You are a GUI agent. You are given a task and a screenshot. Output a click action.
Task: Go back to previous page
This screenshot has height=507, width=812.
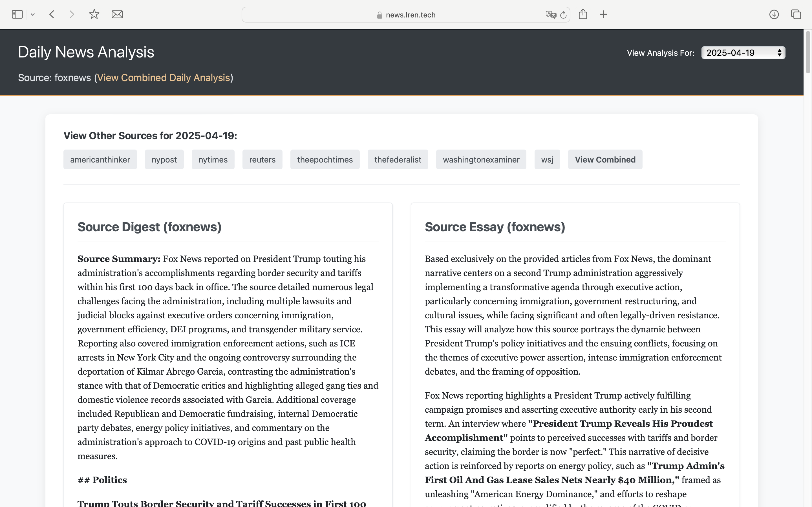pyautogui.click(x=52, y=14)
